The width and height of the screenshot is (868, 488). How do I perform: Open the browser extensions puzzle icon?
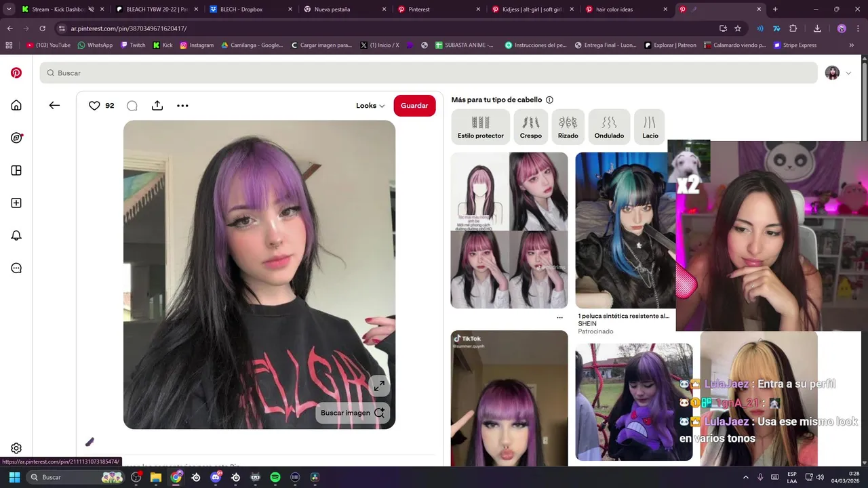793,28
